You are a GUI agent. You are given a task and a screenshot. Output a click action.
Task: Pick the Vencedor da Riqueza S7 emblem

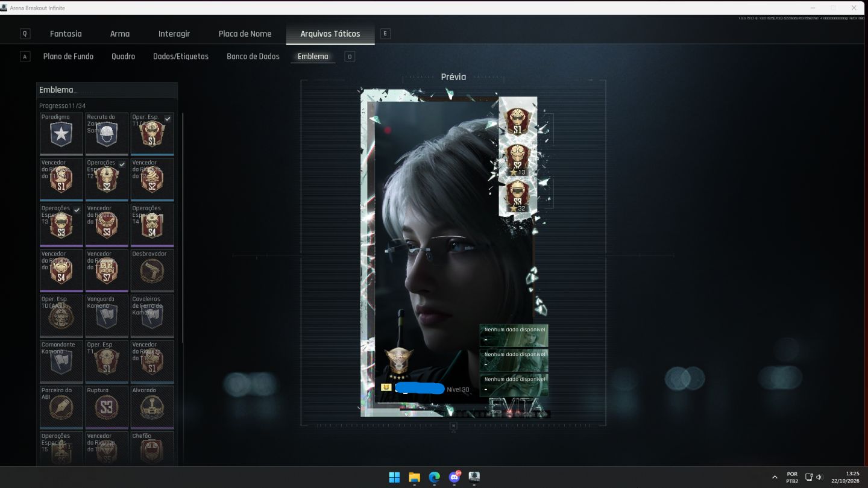click(107, 271)
